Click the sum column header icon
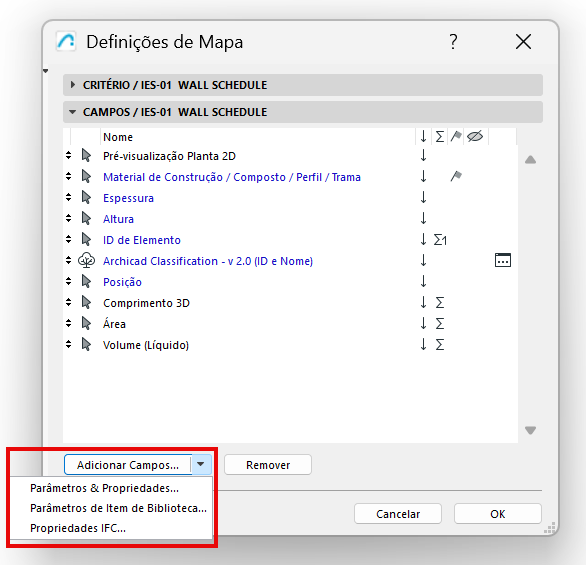Image resolution: width=586 pixels, height=565 pixels. click(440, 137)
